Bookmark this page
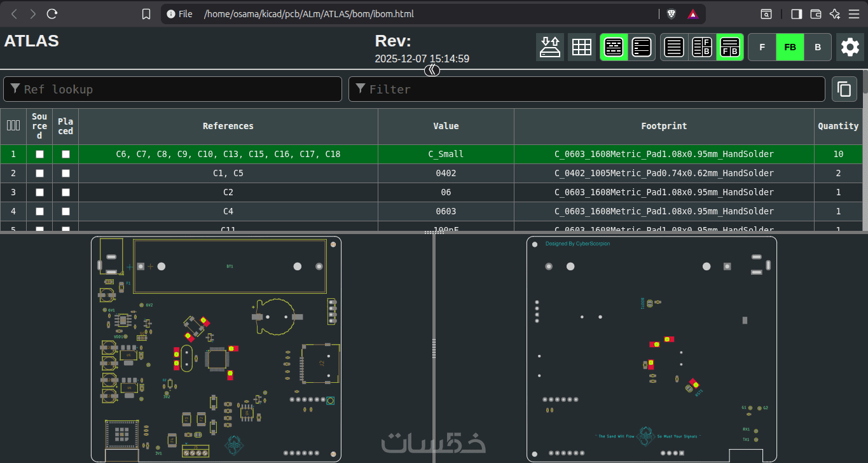 146,14
